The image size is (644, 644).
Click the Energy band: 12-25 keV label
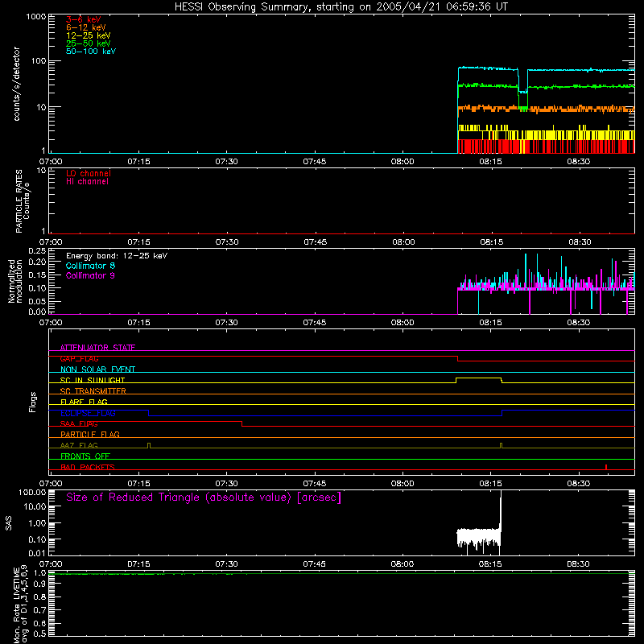pyautogui.click(x=117, y=256)
